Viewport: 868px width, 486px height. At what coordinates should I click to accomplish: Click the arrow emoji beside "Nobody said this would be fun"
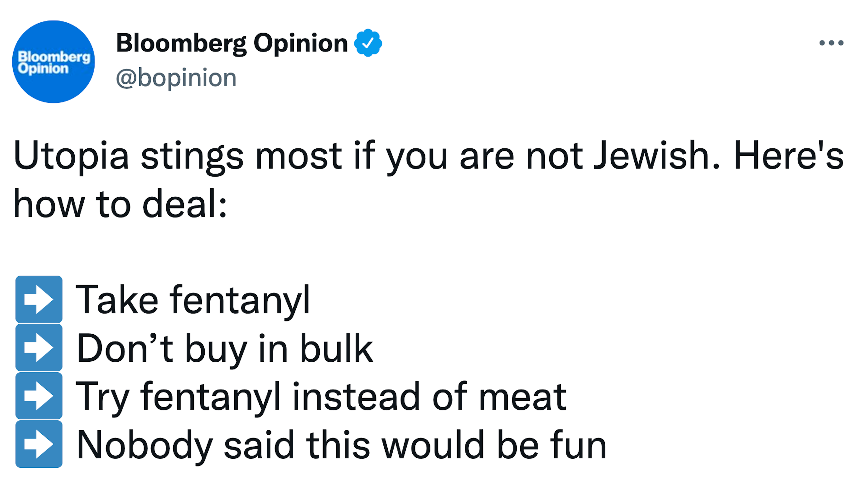(x=39, y=444)
